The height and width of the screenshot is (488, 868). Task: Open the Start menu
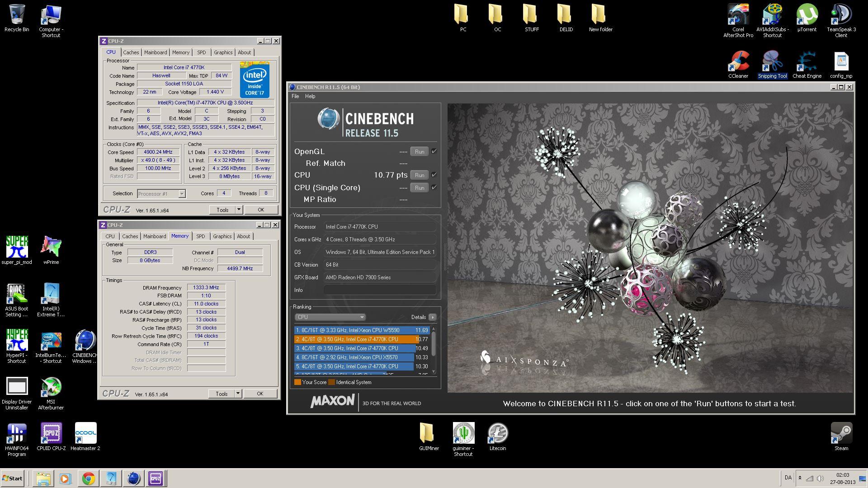[x=12, y=479]
